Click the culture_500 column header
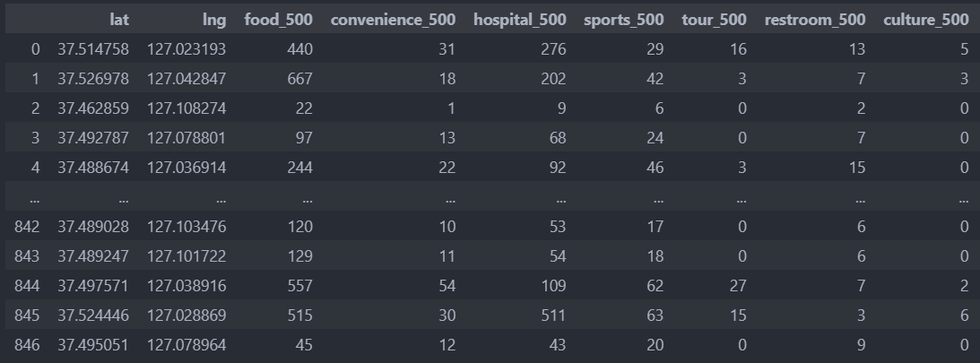Viewport: 980px width, 363px height. pyautogui.click(x=926, y=20)
